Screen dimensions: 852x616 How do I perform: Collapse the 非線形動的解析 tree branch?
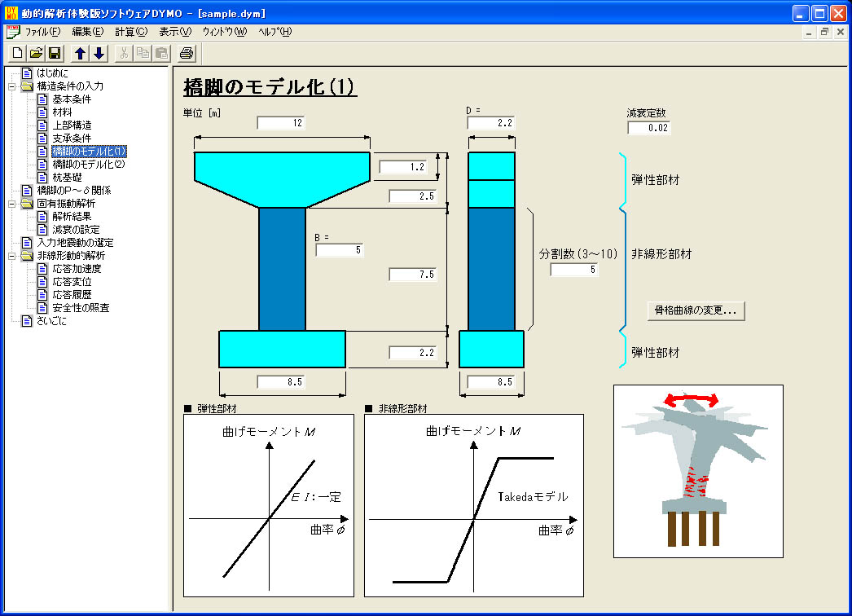click(x=11, y=255)
